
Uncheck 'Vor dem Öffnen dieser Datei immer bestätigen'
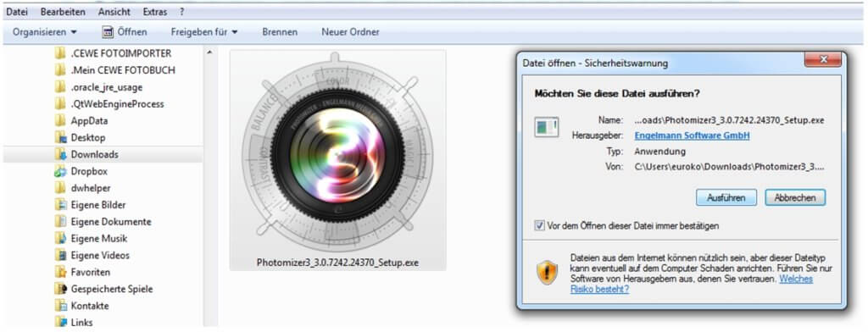pyautogui.click(x=539, y=226)
